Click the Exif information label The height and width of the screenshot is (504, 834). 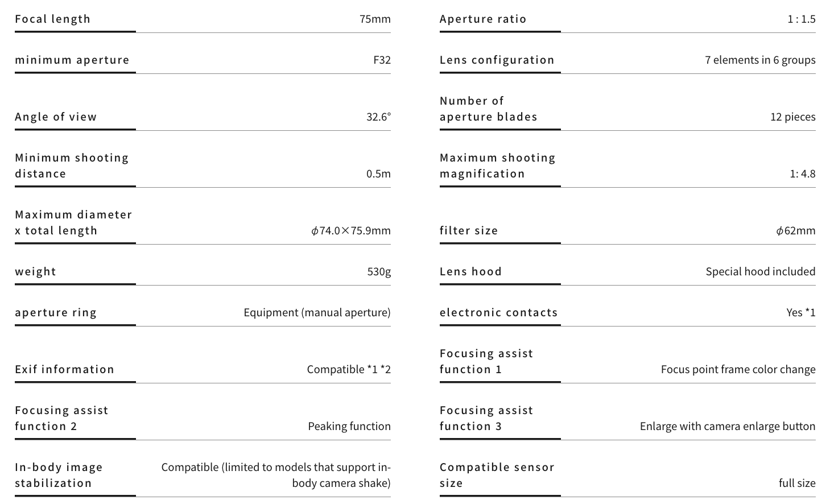click(x=65, y=369)
